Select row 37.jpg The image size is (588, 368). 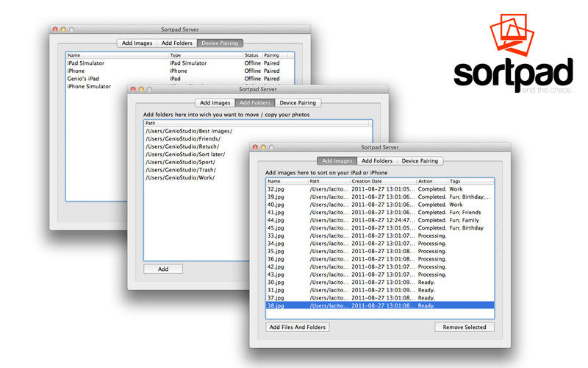click(380, 298)
